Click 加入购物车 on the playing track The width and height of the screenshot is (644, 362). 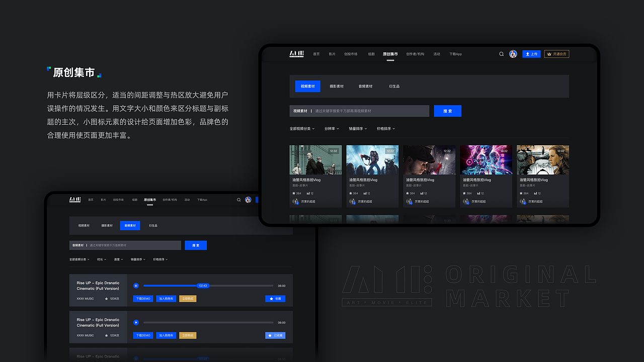pos(166,299)
